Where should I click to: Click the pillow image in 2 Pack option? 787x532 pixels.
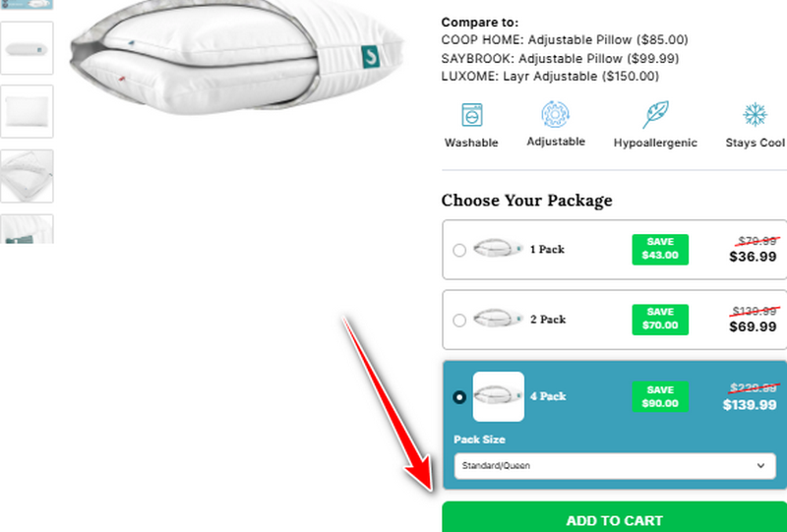[498, 319]
